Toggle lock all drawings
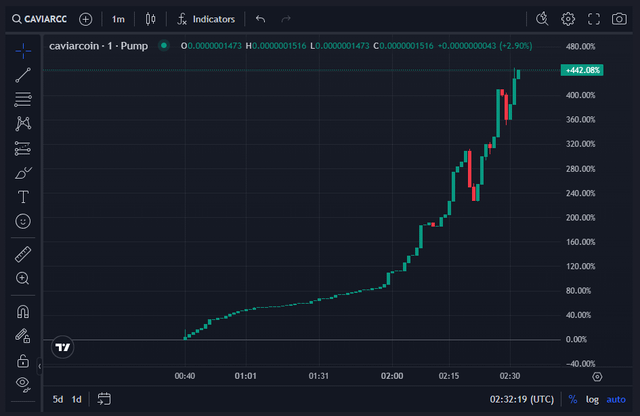Image resolution: width=640 pixels, height=416 pixels. [23, 360]
